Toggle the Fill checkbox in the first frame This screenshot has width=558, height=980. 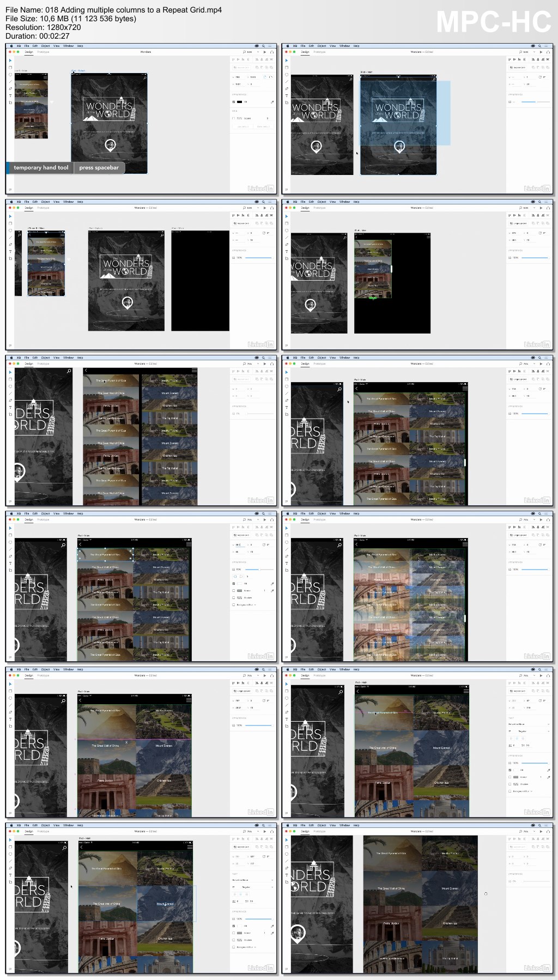click(234, 102)
